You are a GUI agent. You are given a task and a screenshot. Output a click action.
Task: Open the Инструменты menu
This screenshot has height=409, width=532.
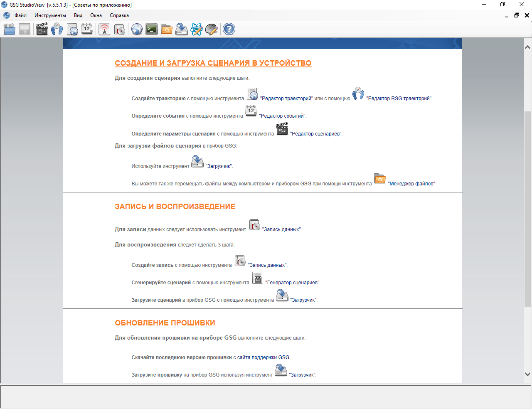(x=50, y=15)
